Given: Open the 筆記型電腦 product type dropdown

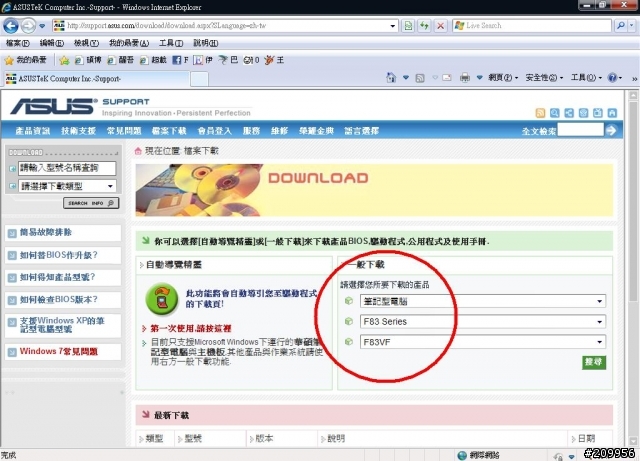Looking at the screenshot, I should pyautogui.click(x=483, y=301).
